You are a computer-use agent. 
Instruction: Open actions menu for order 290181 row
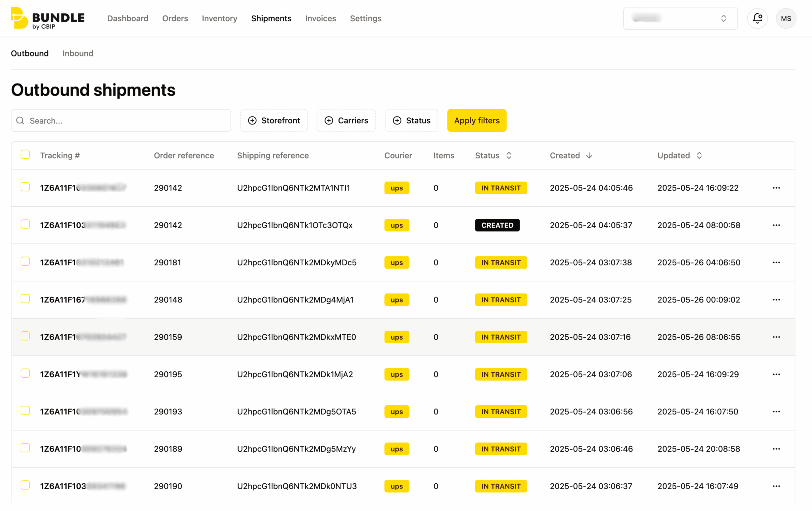[x=776, y=262]
